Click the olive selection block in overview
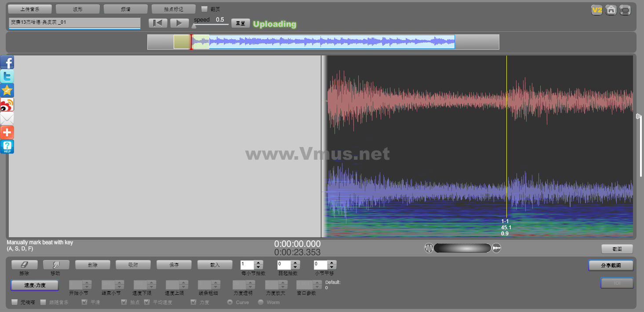The width and height of the screenshot is (644, 312). click(182, 42)
